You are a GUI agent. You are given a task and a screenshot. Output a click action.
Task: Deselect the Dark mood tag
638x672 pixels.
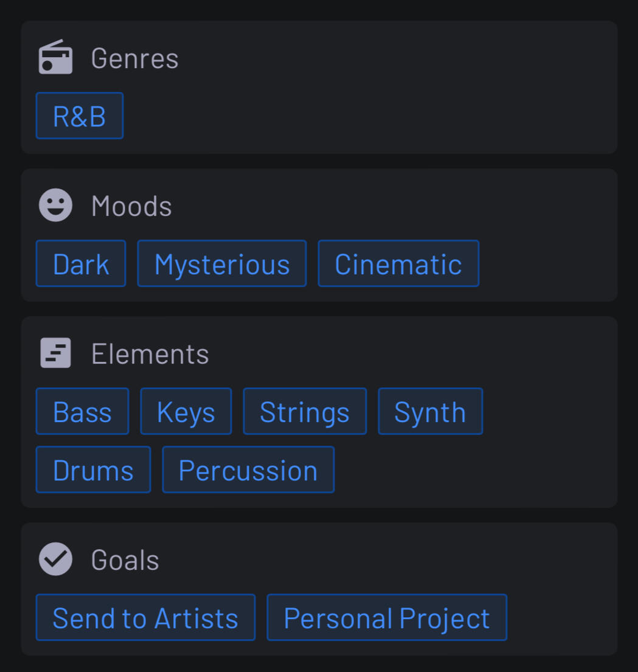tap(81, 264)
